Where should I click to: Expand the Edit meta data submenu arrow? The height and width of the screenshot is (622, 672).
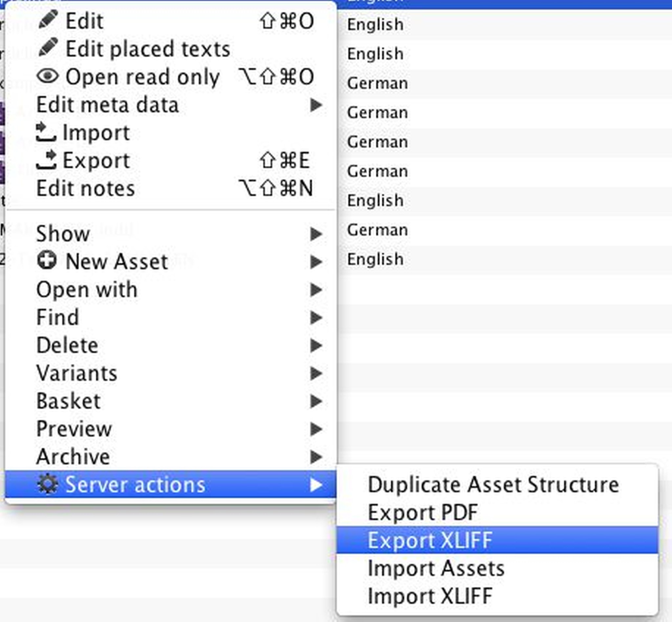(316, 105)
